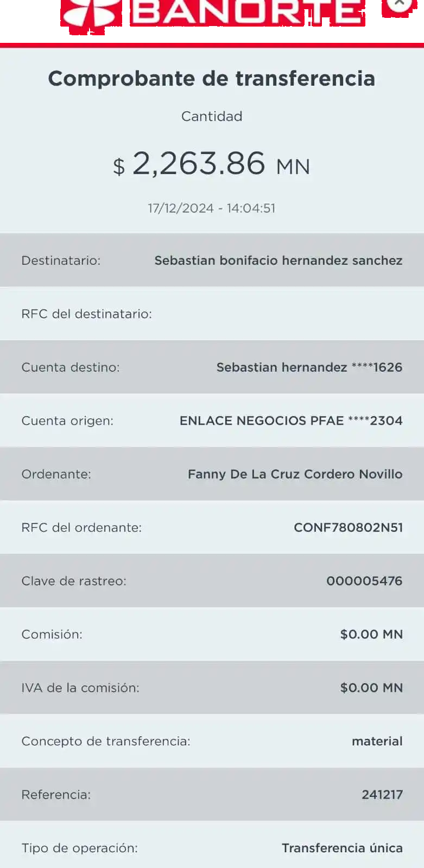Close the transfer receipt
The height and width of the screenshot is (868, 424).
pyautogui.click(x=400, y=4)
